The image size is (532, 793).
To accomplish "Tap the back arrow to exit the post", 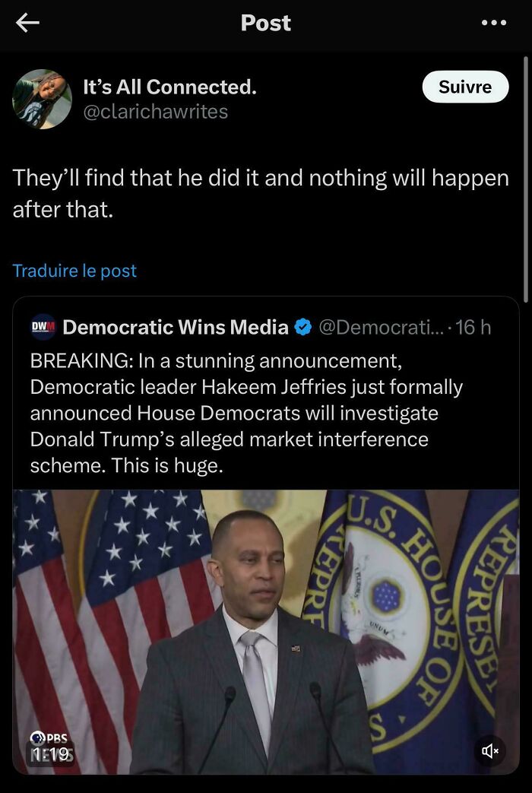I will 27,23.
